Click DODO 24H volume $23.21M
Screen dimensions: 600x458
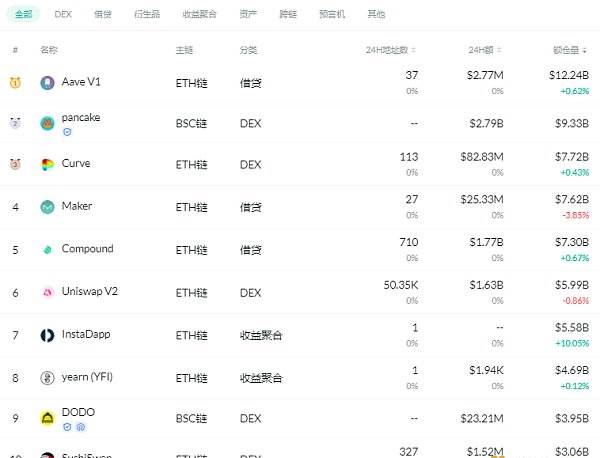[x=482, y=419]
